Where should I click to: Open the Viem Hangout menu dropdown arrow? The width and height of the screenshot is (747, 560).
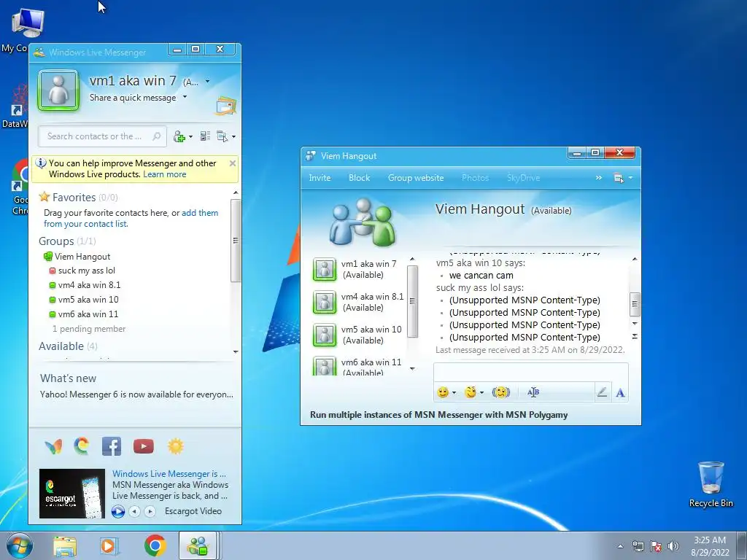(x=631, y=178)
